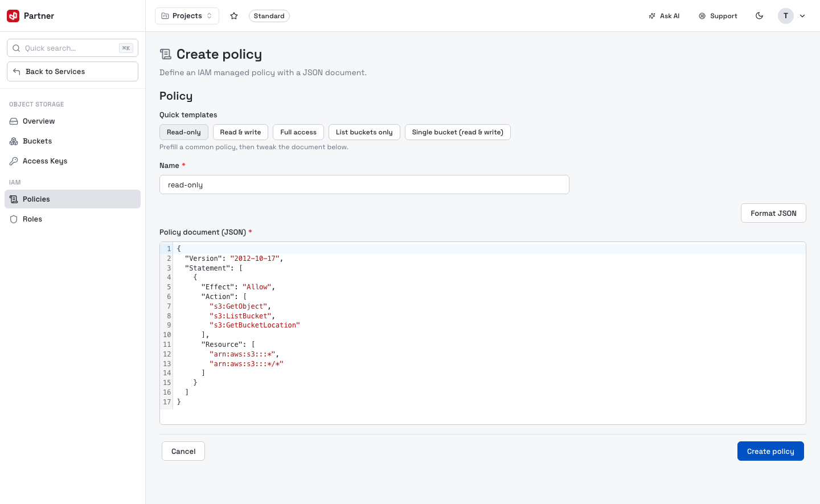This screenshot has height=504, width=820.
Task: Click the "s3:GetObject" action line
Action: click(238, 306)
